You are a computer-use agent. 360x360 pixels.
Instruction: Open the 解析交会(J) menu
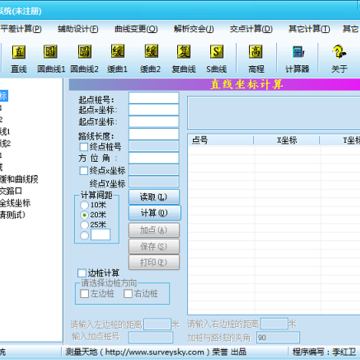194,29
